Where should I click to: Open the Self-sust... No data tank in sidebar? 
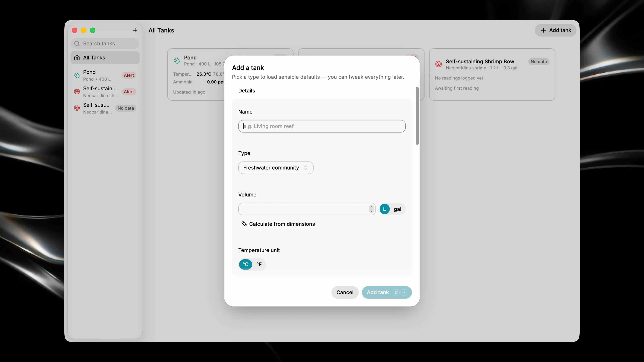[x=105, y=108]
